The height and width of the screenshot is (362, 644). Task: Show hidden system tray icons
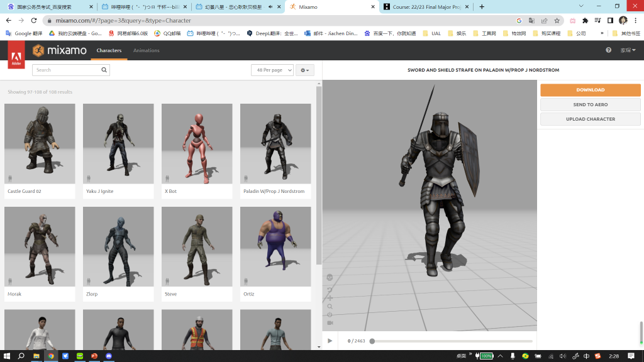point(500,356)
